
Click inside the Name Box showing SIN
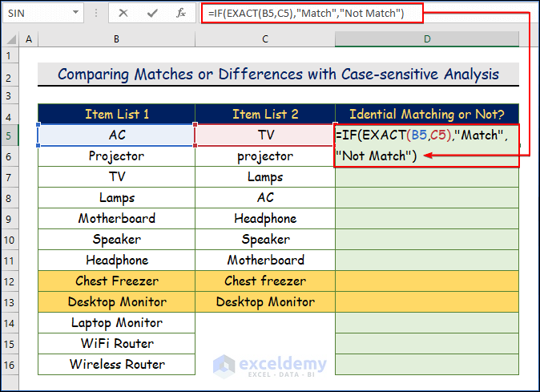(36, 13)
